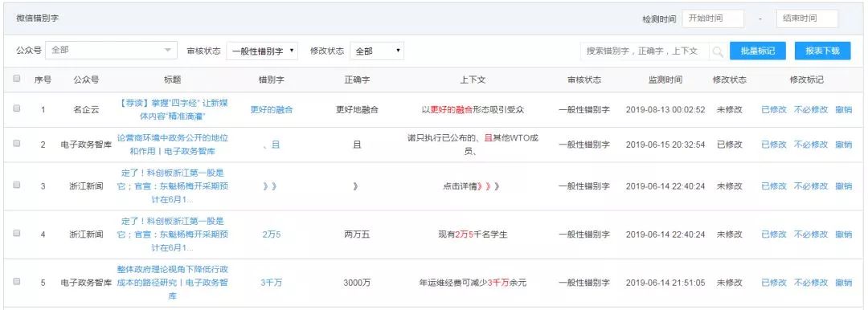
Task: Click context 以更好的融合形态吸引受众
Action: click(x=473, y=109)
